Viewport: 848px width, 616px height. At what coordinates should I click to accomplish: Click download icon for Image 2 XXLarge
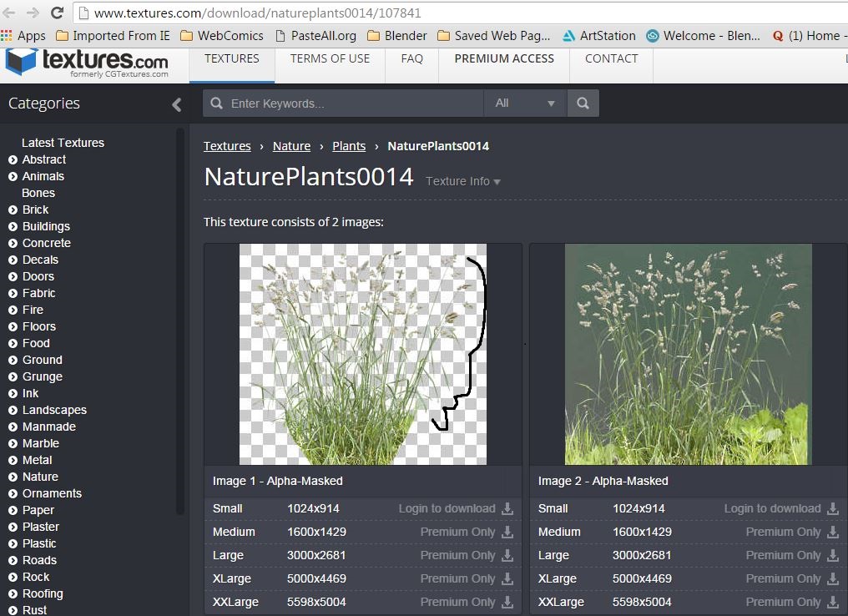pyautogui.click(x=833, y=602)
